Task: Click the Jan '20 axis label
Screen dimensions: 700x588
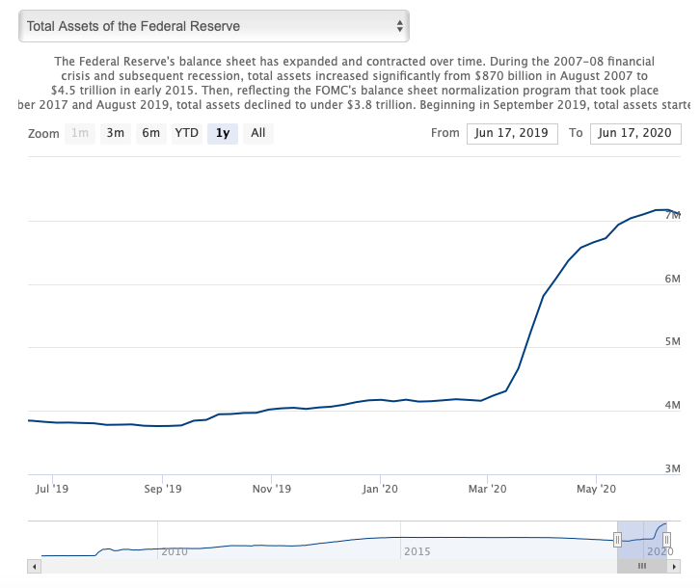Action: pyautogui.click(x=380, y=489)
